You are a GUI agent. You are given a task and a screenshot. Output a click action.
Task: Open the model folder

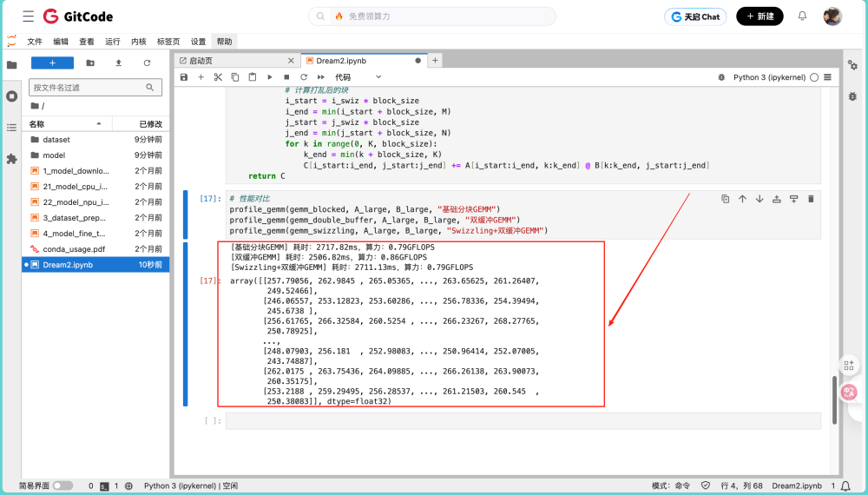[95, 155]
